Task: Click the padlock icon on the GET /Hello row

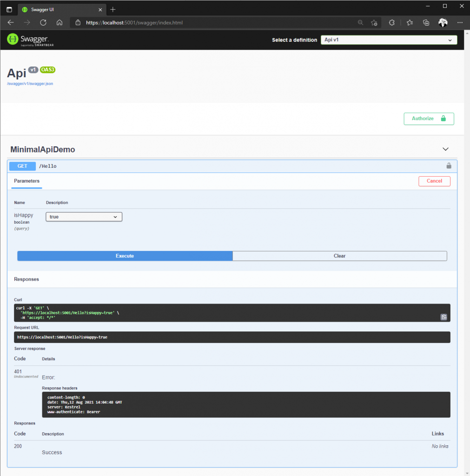Action: pyautogui.click(x=448, y=165)
